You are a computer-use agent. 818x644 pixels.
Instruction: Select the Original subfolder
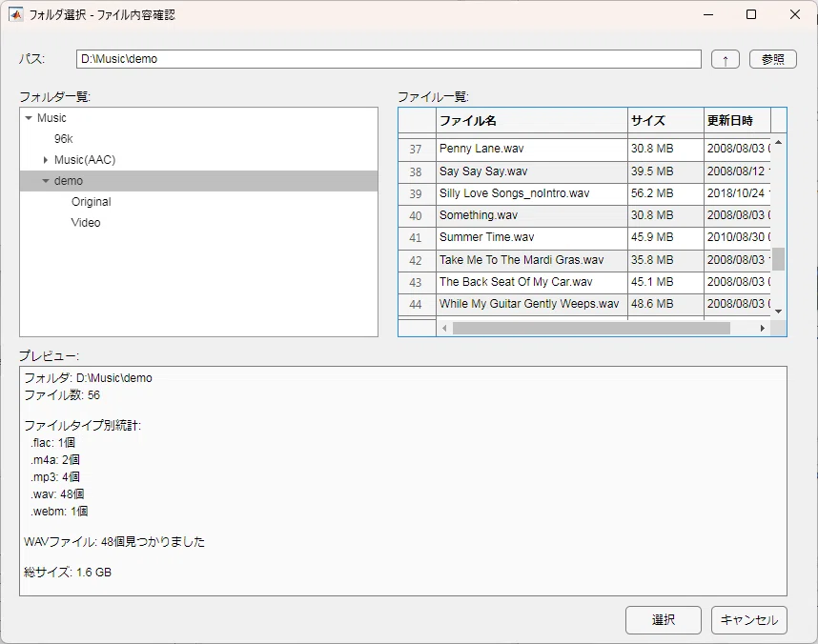click(x=91, y=202)
